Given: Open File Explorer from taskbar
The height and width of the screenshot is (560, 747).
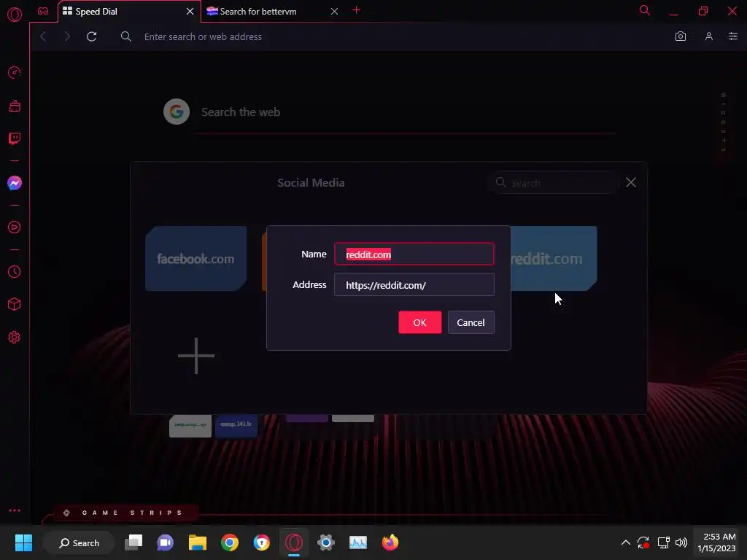Looking at the screenshot, I should click(x=197, y=542).
